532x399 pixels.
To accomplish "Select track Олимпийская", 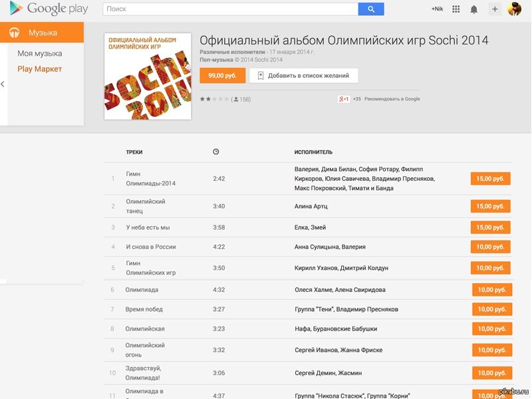I will click(145, 329).
